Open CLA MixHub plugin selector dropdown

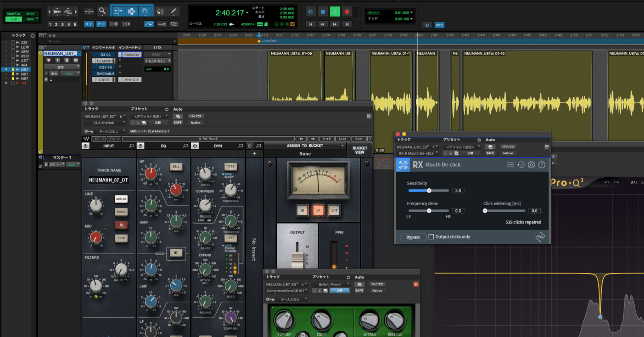click(x=105, y=123)
